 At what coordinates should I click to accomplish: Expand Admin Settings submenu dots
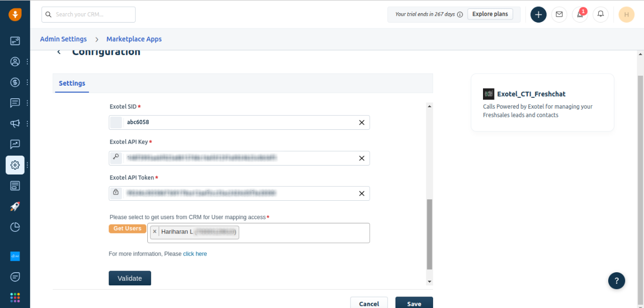click(27, 165)
